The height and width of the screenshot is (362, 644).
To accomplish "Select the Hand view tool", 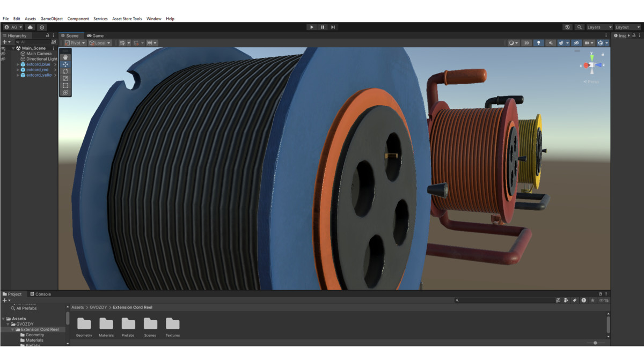I will pyautogui.click(x=65, y=57).
